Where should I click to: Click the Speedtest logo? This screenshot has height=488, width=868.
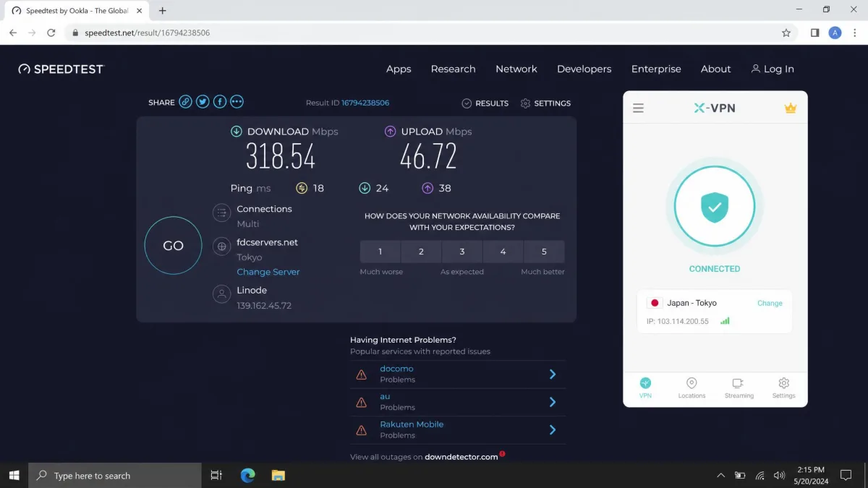[x=61, y=69]
